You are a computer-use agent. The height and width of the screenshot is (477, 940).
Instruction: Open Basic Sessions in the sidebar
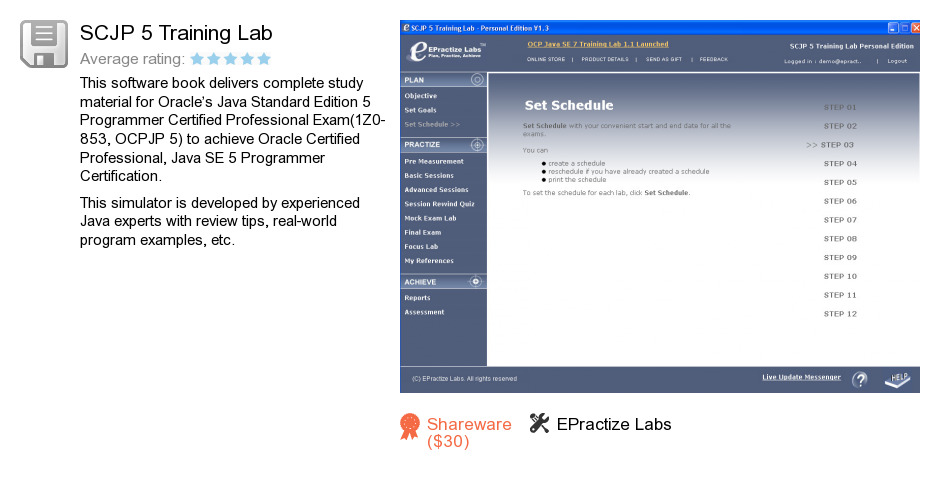(429, 176)
